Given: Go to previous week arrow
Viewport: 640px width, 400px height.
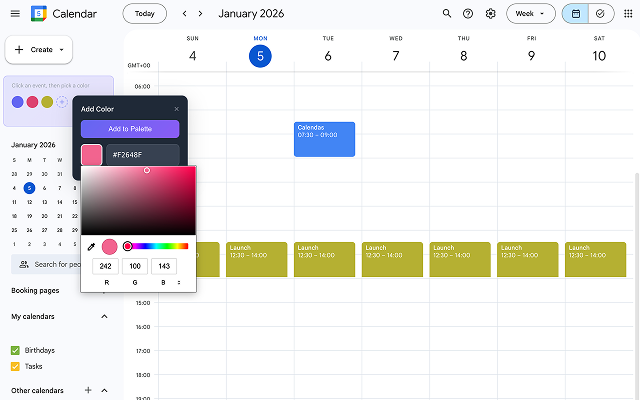Looking at the screenshot, I should 184,13.
